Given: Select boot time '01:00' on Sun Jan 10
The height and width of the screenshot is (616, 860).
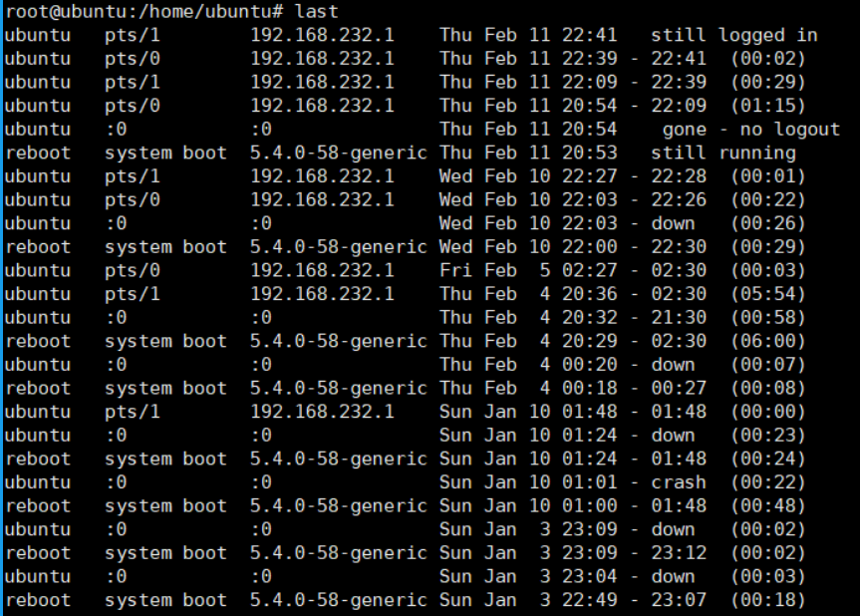Looking at the screenshot, I should tap(590, 505).
